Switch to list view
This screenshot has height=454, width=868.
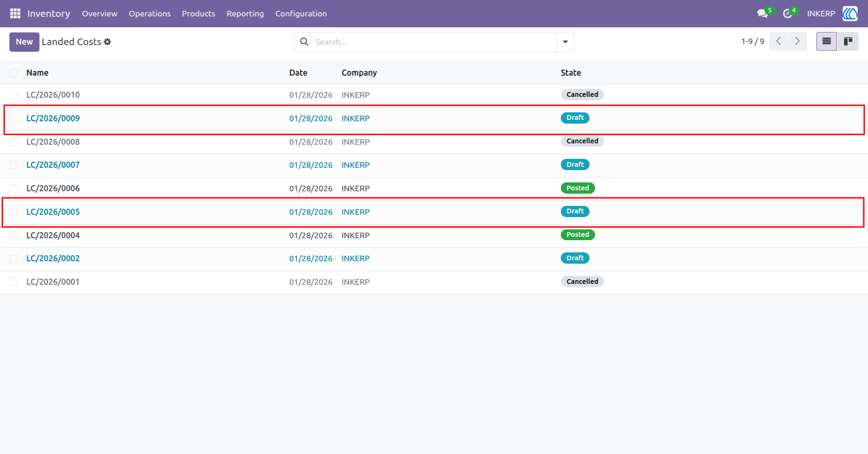(x=827, y=41)
